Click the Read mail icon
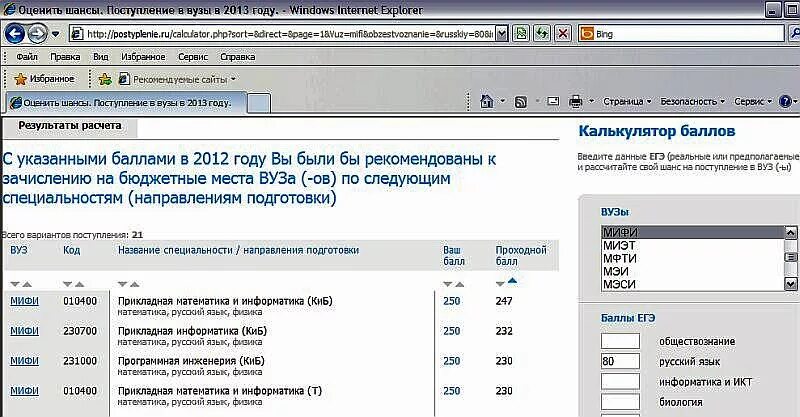This screenshot has height=417, width=800. point(553,101)
